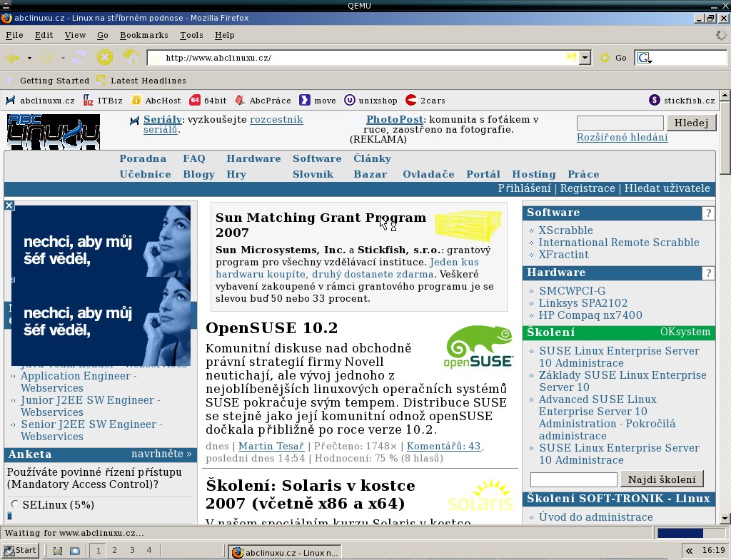The width and height of the screenshot is (731, 560).
Task: Select the SELinux poll option
Action: click(16, 504)
